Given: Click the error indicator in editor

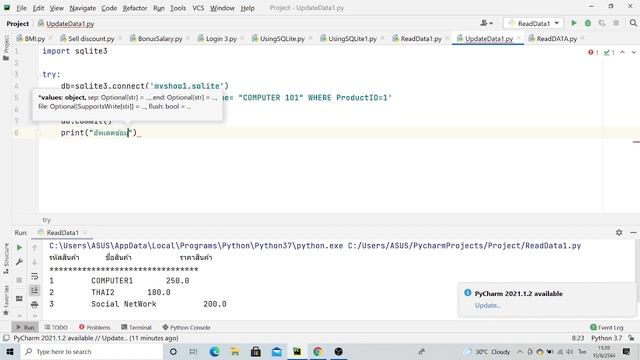Looking at the screenshot, I should coord(593,52).
